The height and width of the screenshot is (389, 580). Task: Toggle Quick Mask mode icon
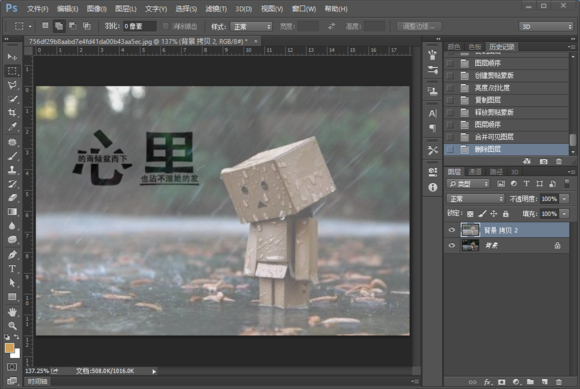pos(12,367)
